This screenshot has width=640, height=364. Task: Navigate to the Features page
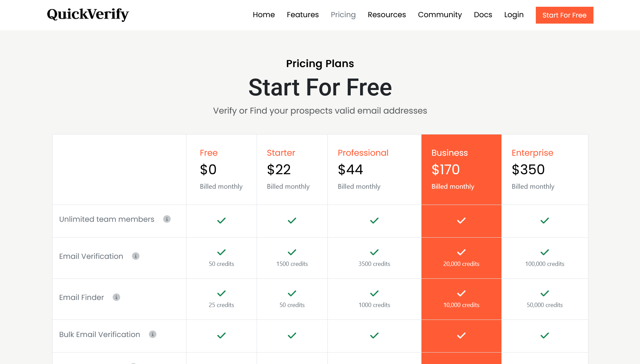point(302,15)
